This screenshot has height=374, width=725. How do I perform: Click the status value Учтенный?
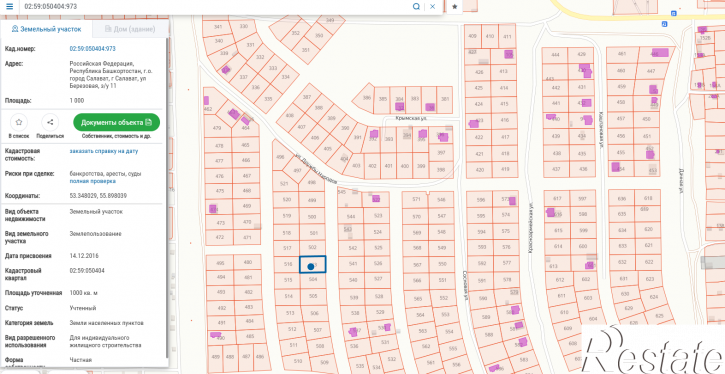tap(83, 308)
